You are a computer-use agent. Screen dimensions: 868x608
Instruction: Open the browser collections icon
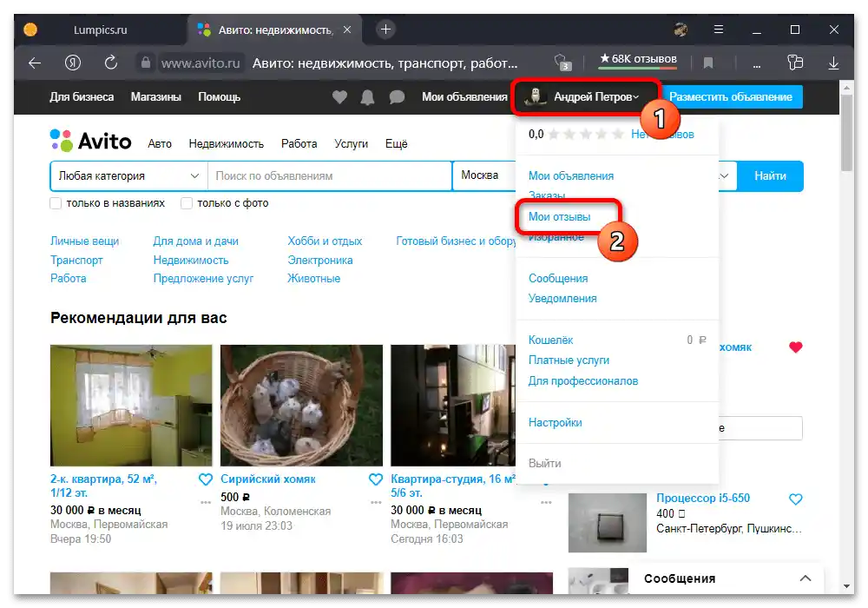tap(795, 63)
